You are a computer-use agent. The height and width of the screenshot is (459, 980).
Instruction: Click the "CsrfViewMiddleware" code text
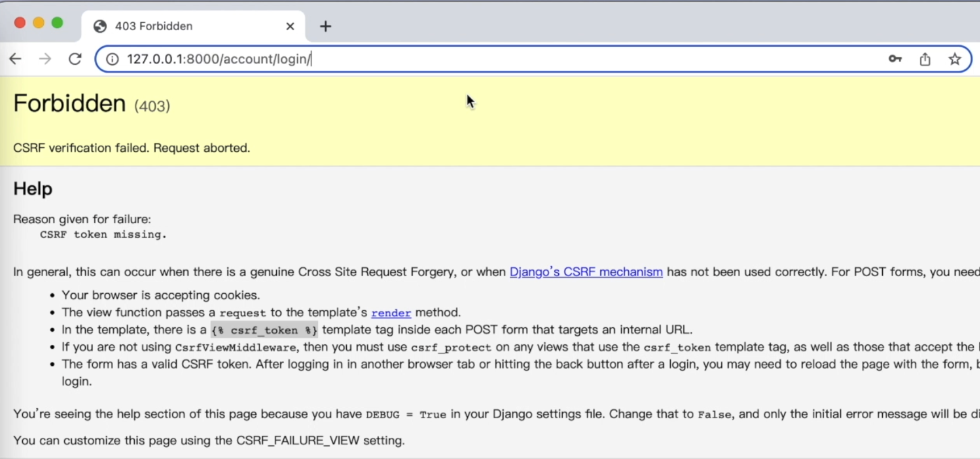point(236,348)
